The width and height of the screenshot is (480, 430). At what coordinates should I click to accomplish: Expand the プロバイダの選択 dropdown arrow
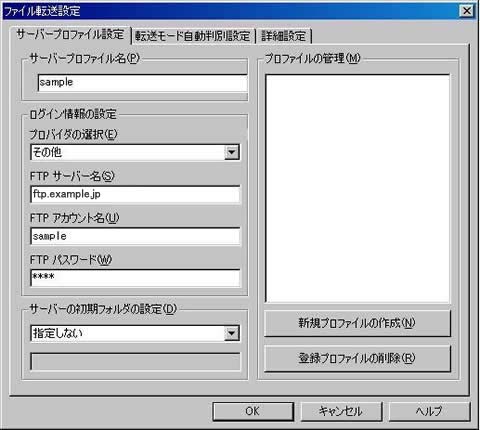click(232, 152)
